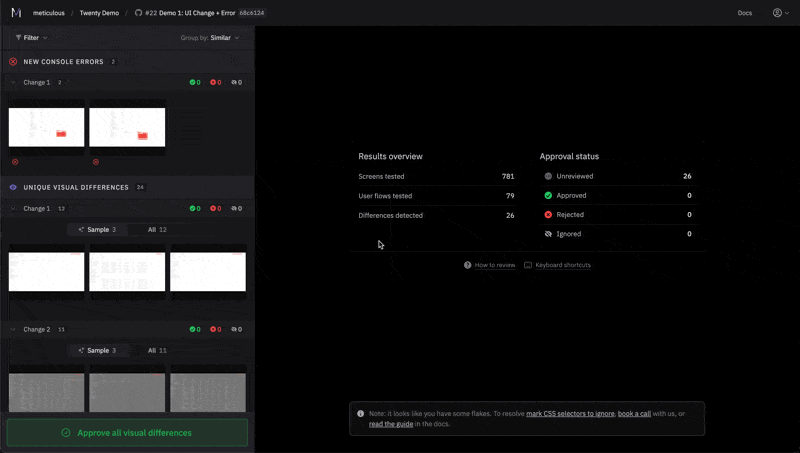
Task: Select Sample 3 tab in Change 2
Action: point(97,350)
